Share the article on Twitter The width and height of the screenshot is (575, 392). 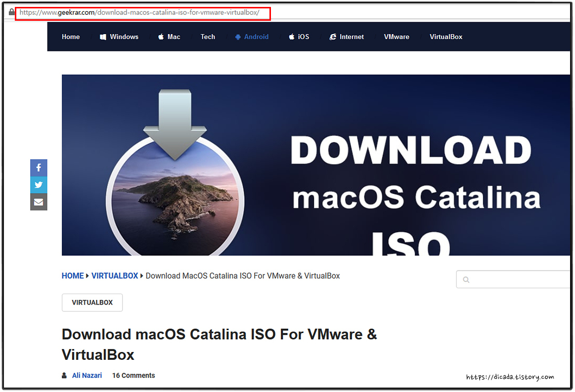click(39, 185)
